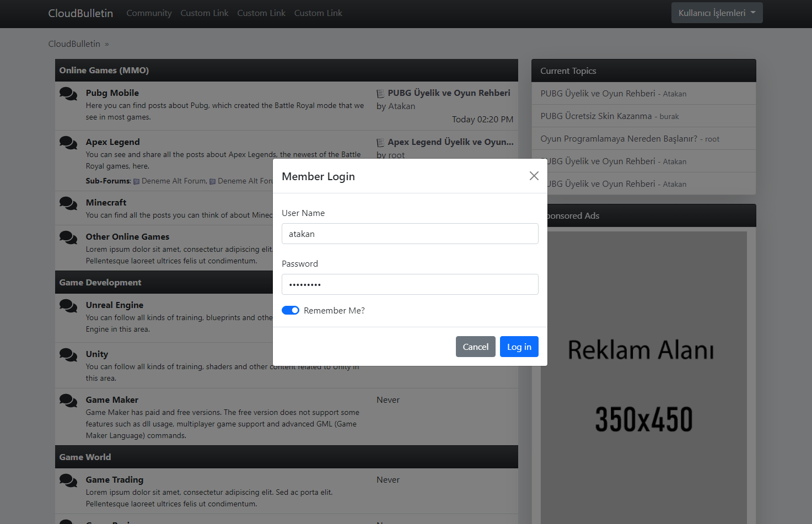Click the Game Maker forum chat icon
This screenshot has height=524, width=812.
tap(68, 401)
